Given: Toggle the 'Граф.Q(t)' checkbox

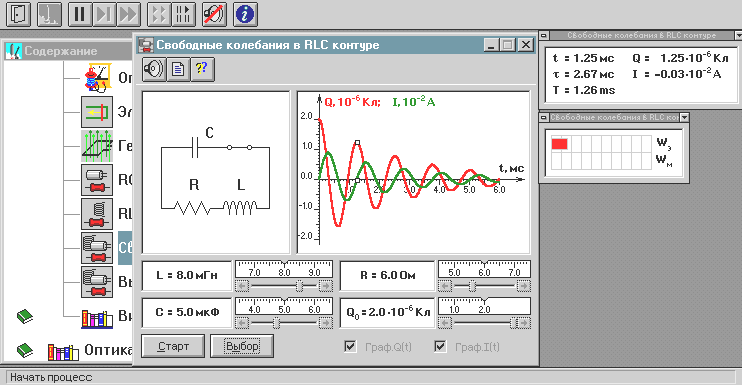Looking at the screenshot, I should click(350, 347).
